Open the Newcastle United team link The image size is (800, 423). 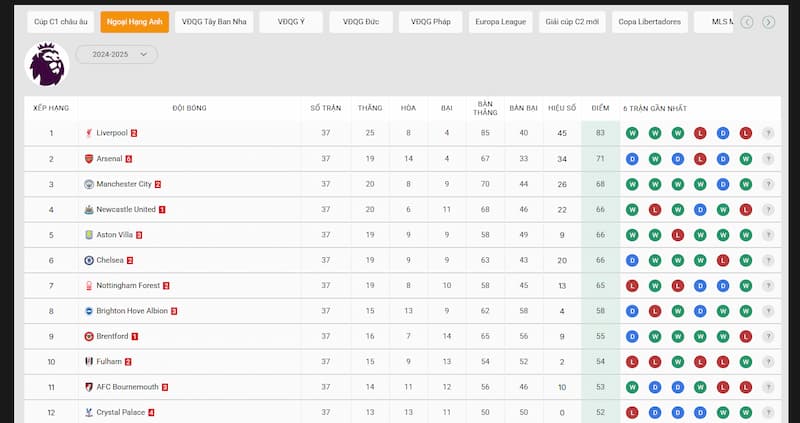click(x=126, y=209)
